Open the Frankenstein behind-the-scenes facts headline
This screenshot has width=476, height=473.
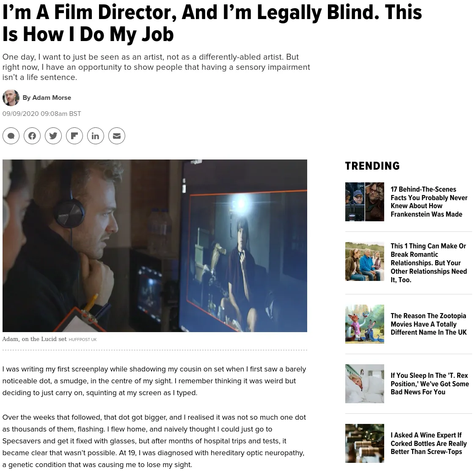point(429,201)
